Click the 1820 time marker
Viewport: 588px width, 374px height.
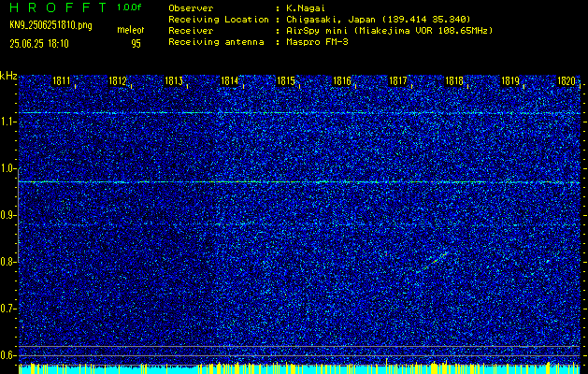[x=566, y=80]
